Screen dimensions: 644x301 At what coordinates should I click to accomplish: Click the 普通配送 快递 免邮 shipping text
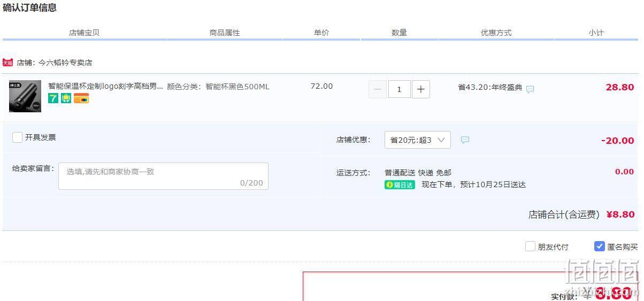pos(418,173)
